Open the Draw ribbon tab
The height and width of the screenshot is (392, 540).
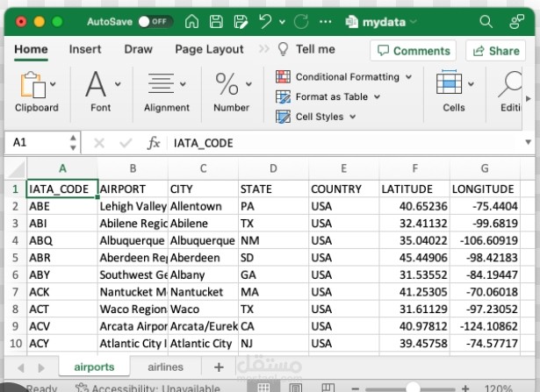tap(138, 49)
